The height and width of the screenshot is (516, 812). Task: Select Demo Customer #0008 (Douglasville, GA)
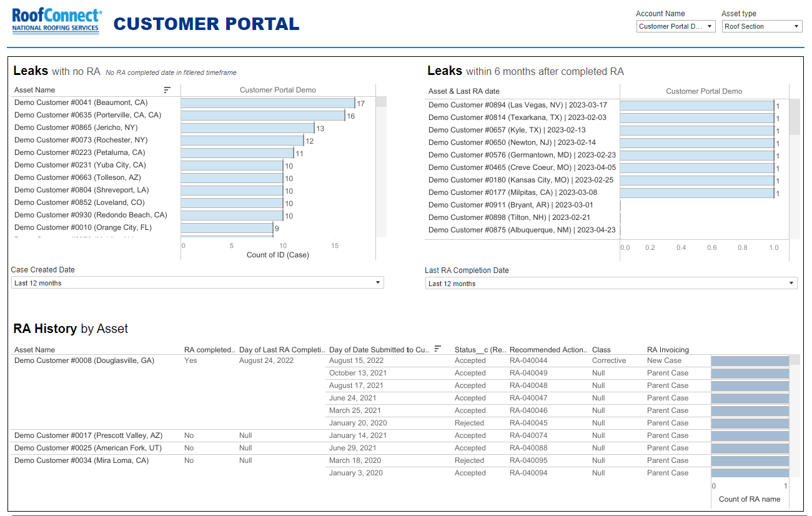click(84, 360)
